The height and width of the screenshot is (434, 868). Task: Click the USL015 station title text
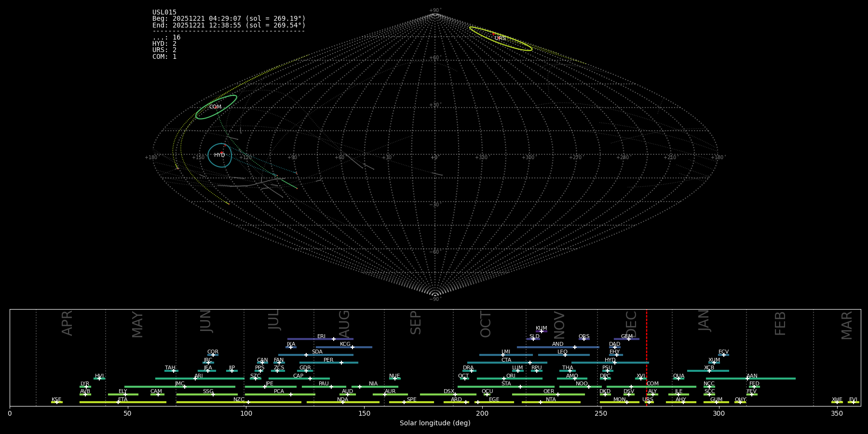coord(164,13)
